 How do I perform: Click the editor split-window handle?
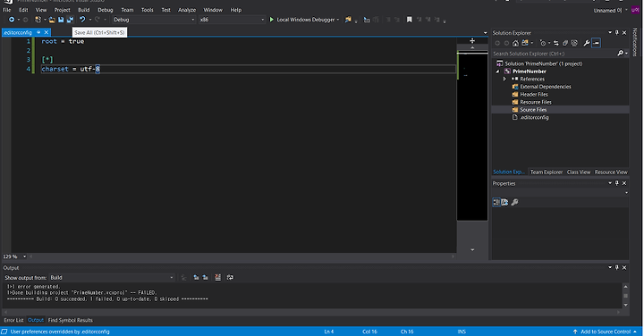[472, 40]
